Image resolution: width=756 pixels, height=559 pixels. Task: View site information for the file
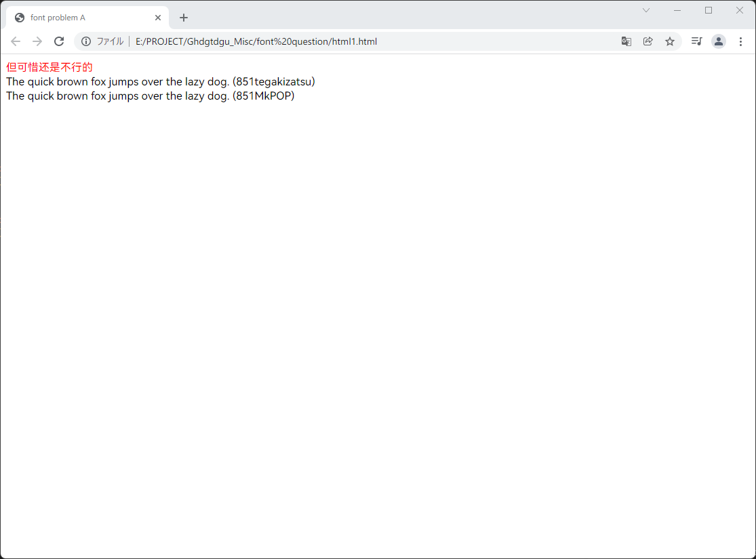(x=86, y=41)
